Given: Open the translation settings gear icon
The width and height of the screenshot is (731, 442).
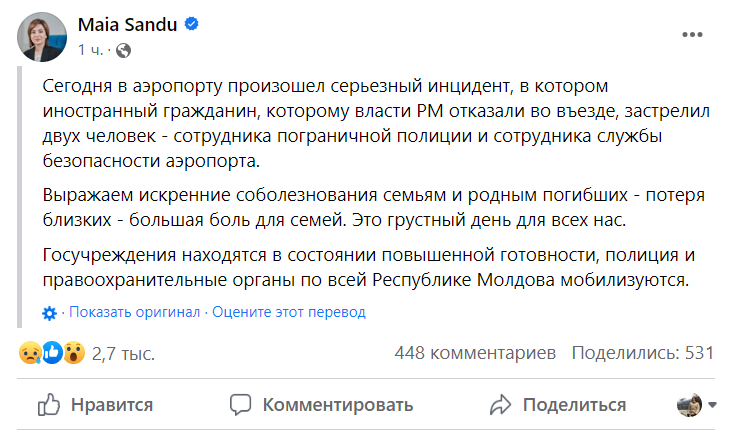Looking at the screenshot, I should tap(50, 313).
